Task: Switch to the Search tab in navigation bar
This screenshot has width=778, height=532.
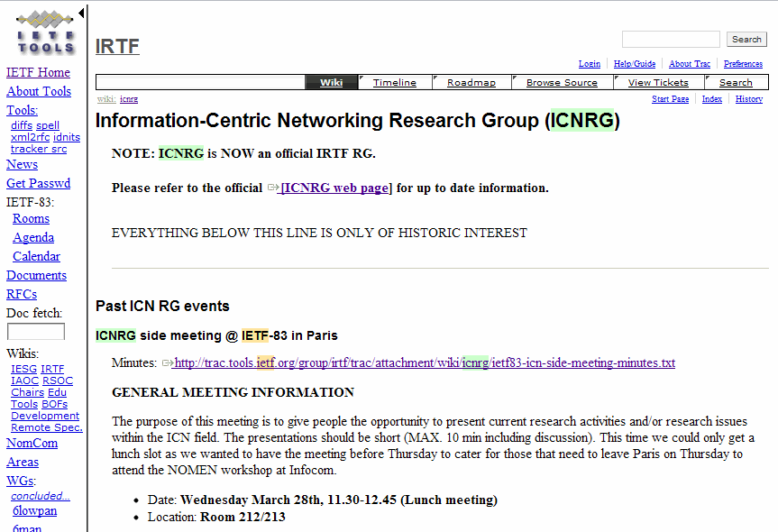Action: coord(736,82)
